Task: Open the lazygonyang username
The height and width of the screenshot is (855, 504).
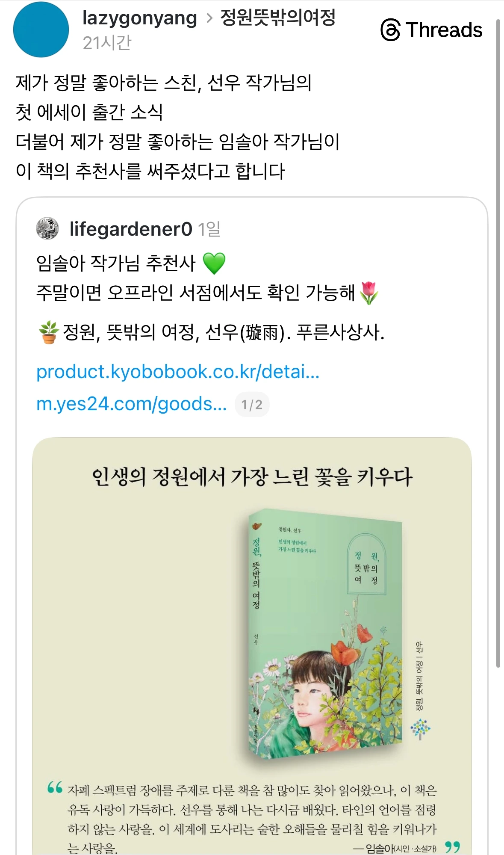Action: [140, 18]
